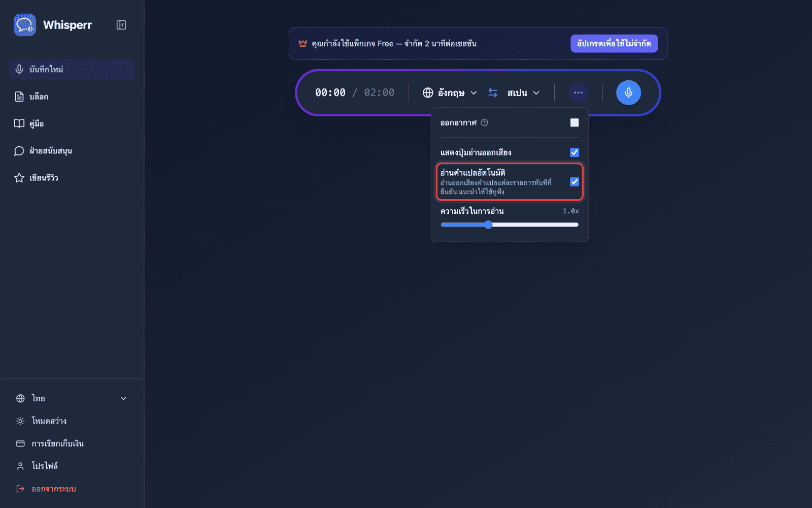Viewport: 812px width, 508px height.
Task: Enable the ออกอากาศ checkbox
Action: [x=574, y=122]
